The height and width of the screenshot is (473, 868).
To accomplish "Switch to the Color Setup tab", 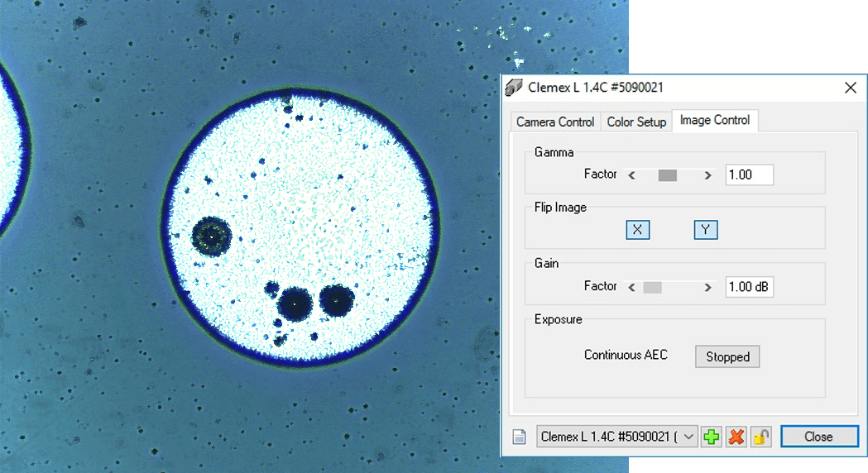I will (636, 122).
